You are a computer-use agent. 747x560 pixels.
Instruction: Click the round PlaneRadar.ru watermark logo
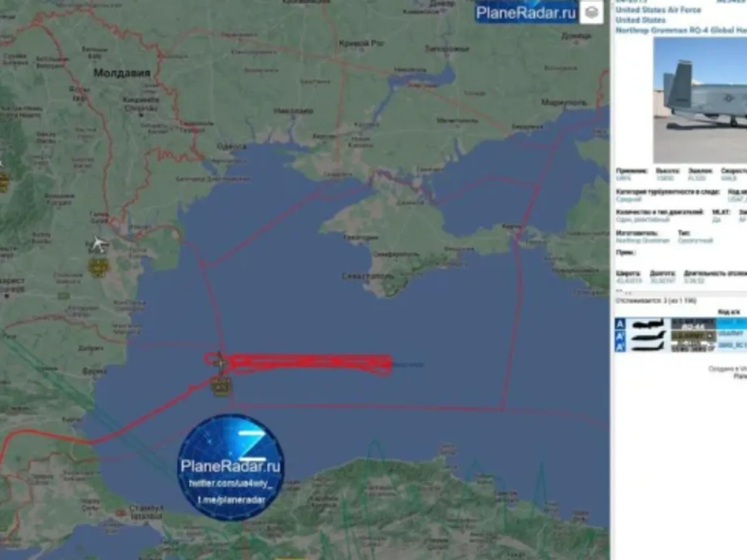point(231,467)
